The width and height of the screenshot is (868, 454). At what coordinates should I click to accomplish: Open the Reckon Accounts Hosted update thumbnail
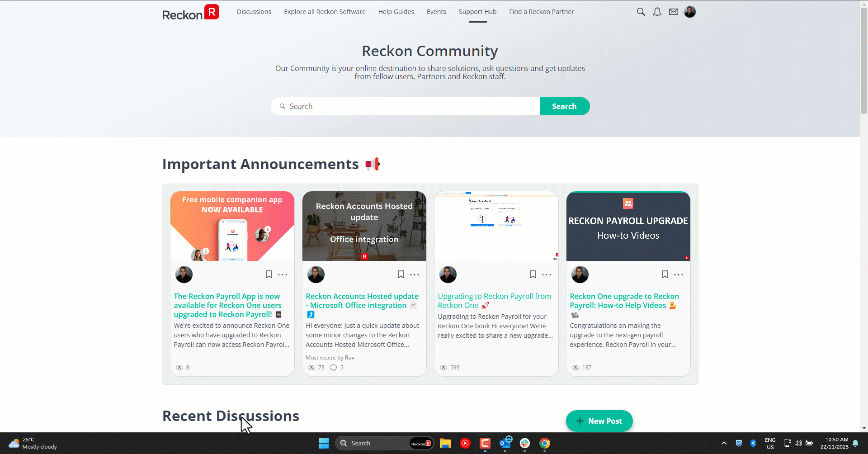click(364, 226)
